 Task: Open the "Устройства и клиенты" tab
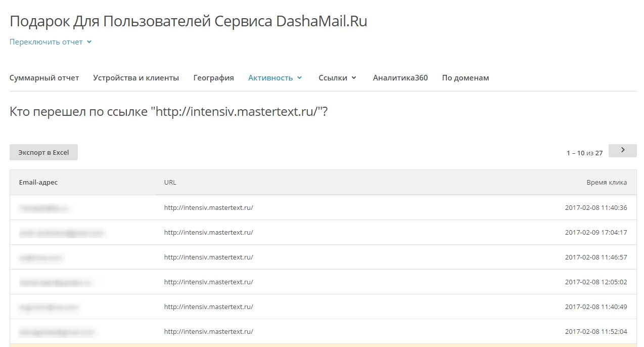coord(136,78)
